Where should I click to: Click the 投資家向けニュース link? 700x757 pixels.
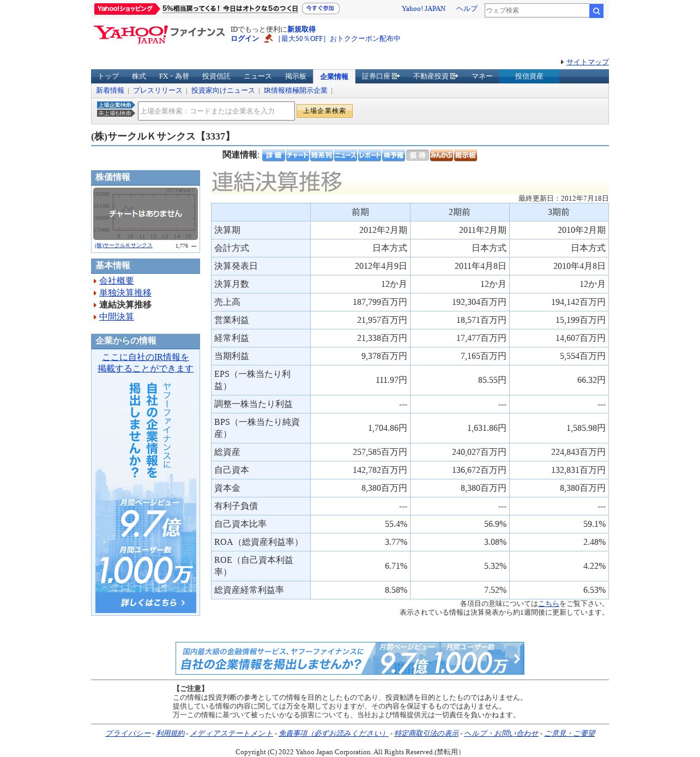click(x=223, y=91)
